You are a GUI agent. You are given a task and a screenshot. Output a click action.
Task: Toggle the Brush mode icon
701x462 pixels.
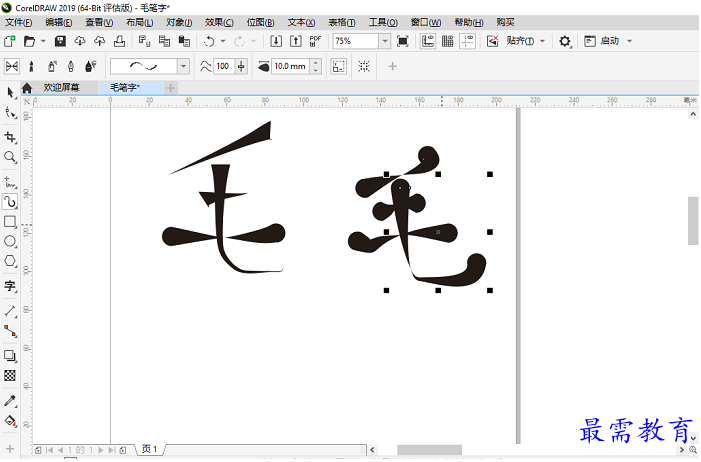pyautogui.click(x=31, y=67)
